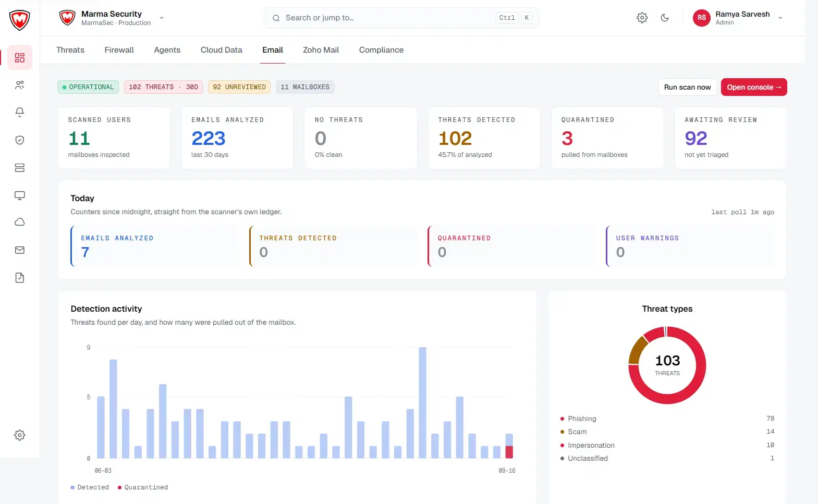Select the shield checkmark icon in the sidebar
This screenshot has width=818, height=504.
click(x=20, y=140)
